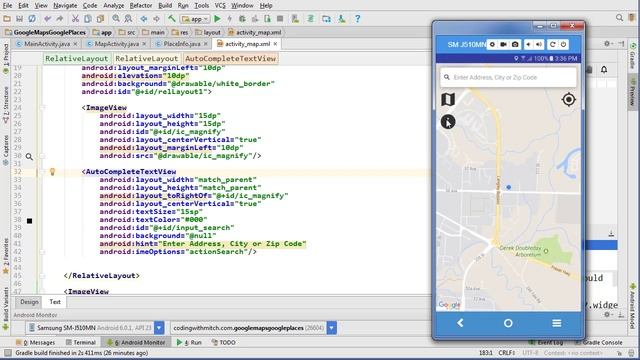640x360 pixels.
Task: Open the Preview side panel tab
Action: click(x=633, y=91)
